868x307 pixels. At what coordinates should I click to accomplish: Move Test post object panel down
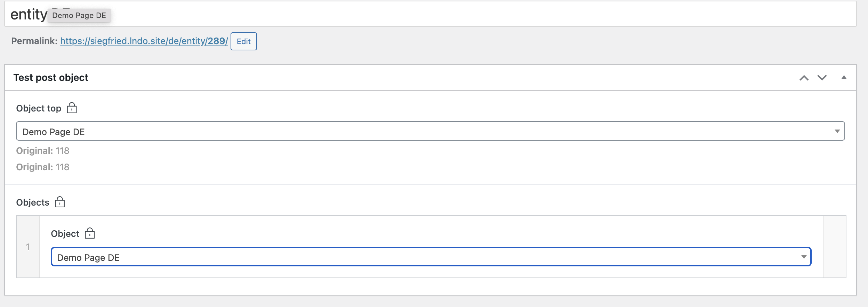(822, 77)
